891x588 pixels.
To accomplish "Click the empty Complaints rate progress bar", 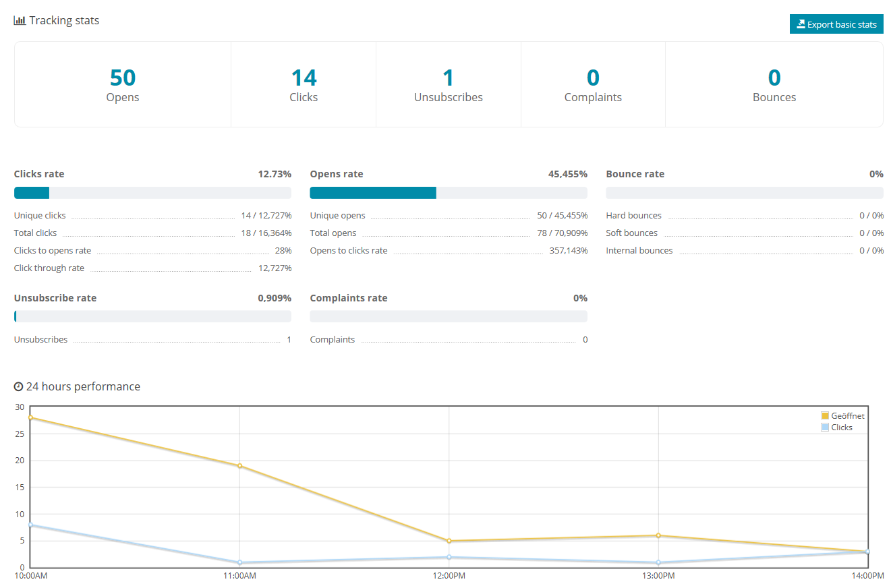I will pyautogui.click(x=448, y=316).
